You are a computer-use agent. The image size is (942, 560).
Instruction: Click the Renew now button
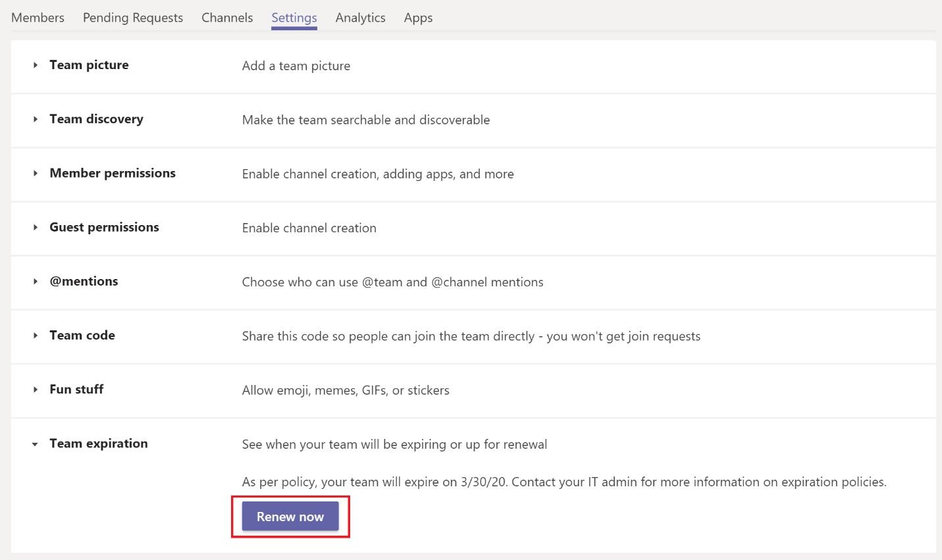click(x=290, y=517)
